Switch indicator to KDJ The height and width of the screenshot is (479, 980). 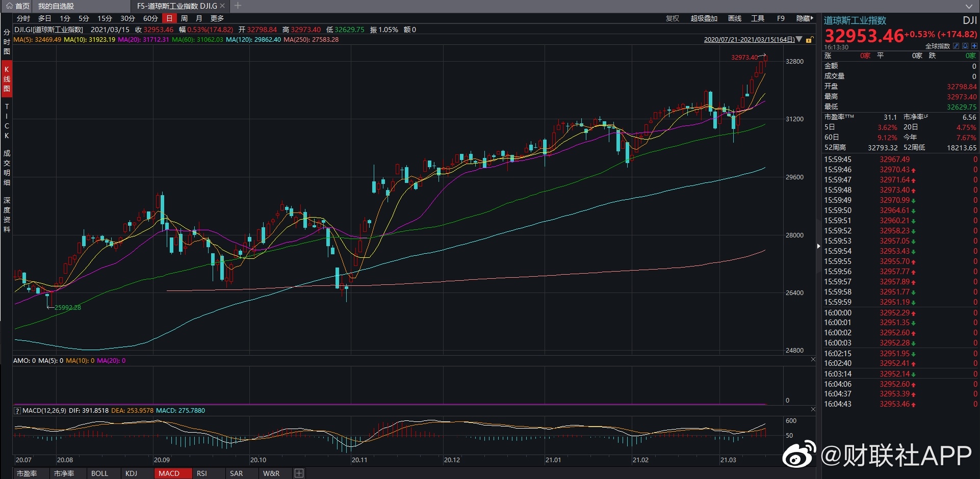coord(132,473)
